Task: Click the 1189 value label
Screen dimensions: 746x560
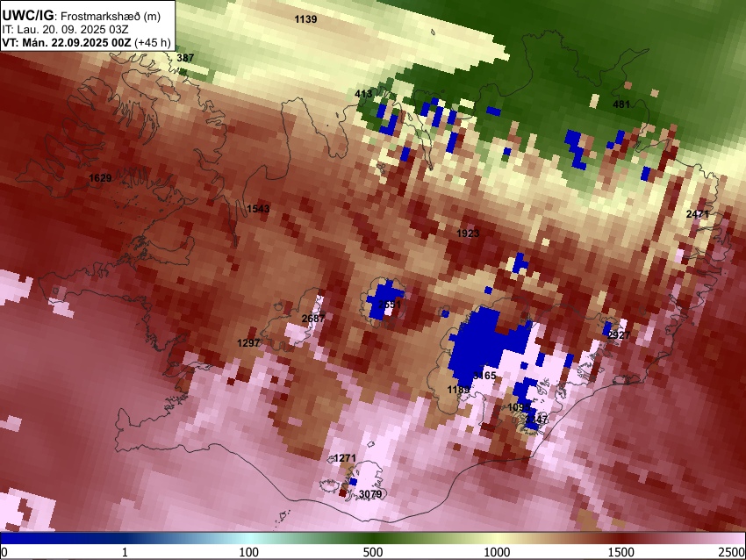Action: 458,390
